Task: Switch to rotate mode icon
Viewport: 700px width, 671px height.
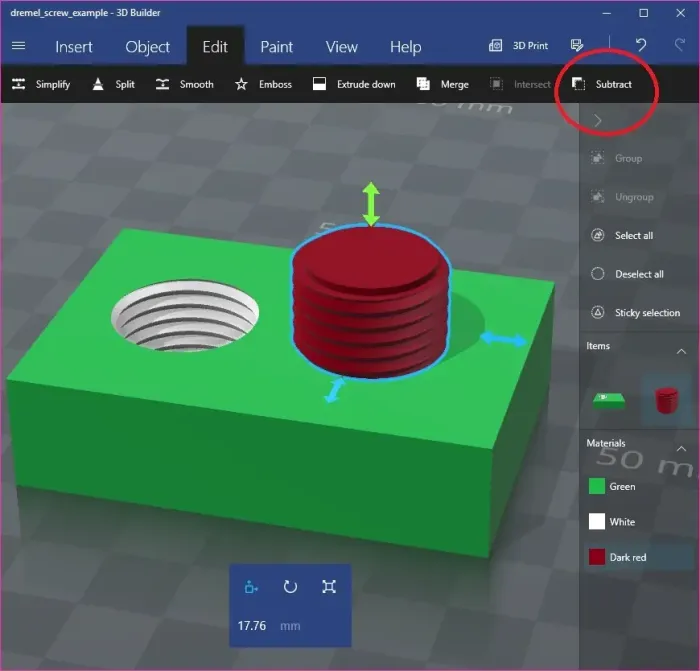Action: [x=290, y=587]
